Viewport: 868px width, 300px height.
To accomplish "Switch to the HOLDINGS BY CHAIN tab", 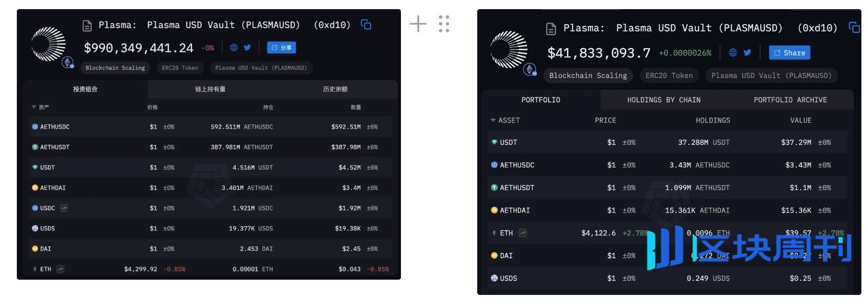I will click(x=663, y=100).
